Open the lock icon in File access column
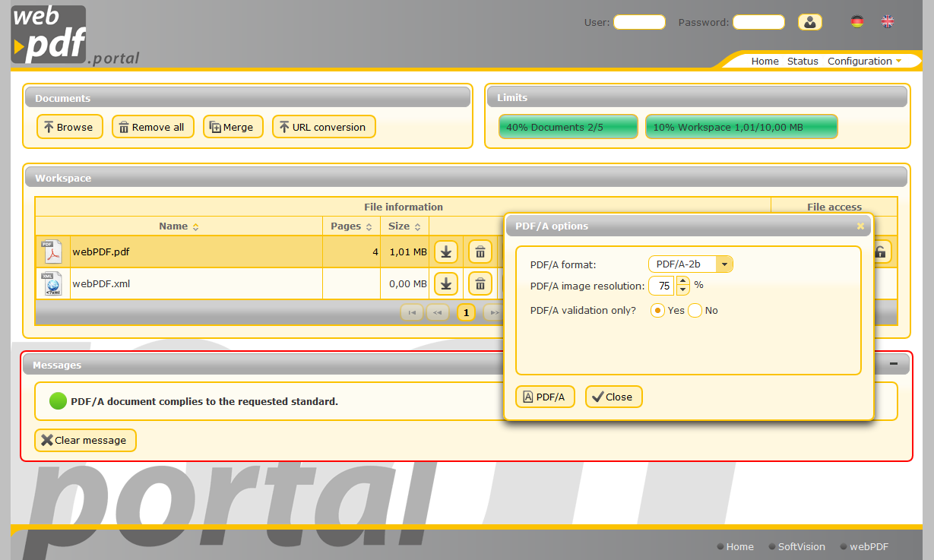This screenshot has width=934, height=560. pos(880,252)
